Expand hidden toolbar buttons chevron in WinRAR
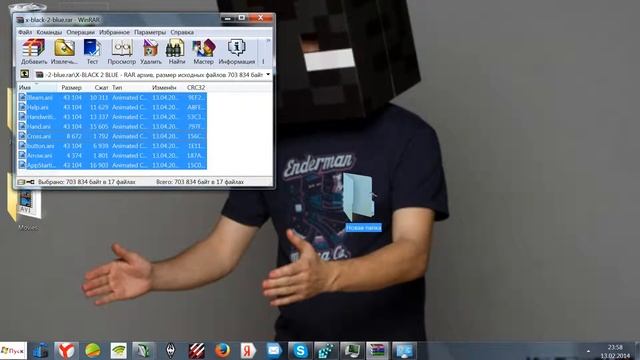 268,41
